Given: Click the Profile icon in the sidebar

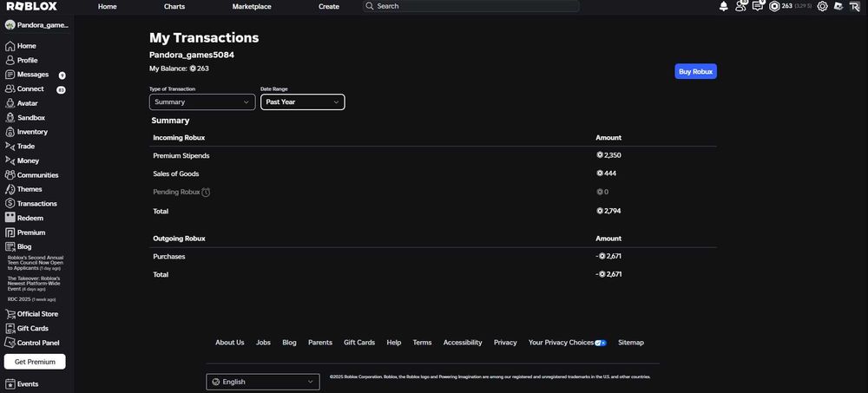Looking at the screenshot, I should coord(10,61).
